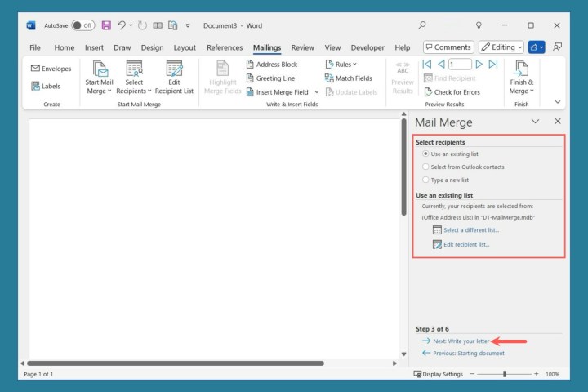Click the zoom slider in status bar
The height and width of the screenshot is (392, 588).
click(x=505, y=374)
